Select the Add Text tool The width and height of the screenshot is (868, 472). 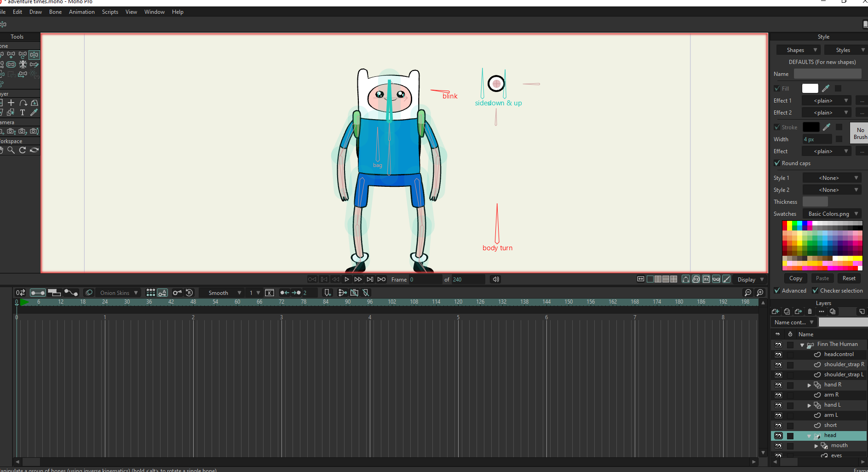(x=23, y=112)
